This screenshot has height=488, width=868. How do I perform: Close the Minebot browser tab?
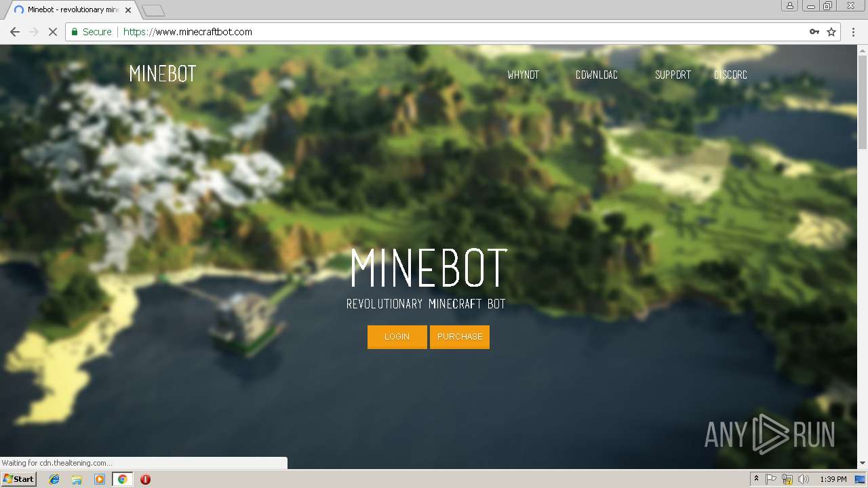(x=128, y=10)
